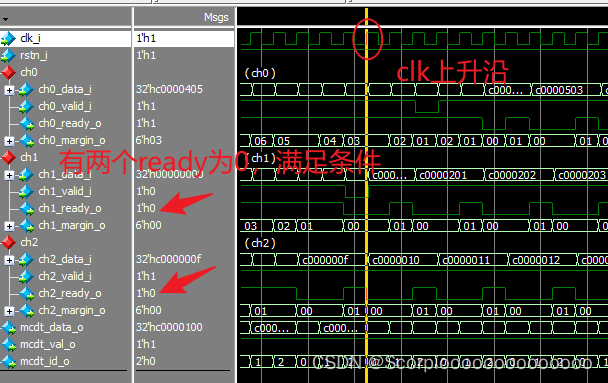Click the ch2 group divider red diamond
Image resolution: width=608 pixels, height=383 pixels.
pyautogui.click(x=8, y=243)
